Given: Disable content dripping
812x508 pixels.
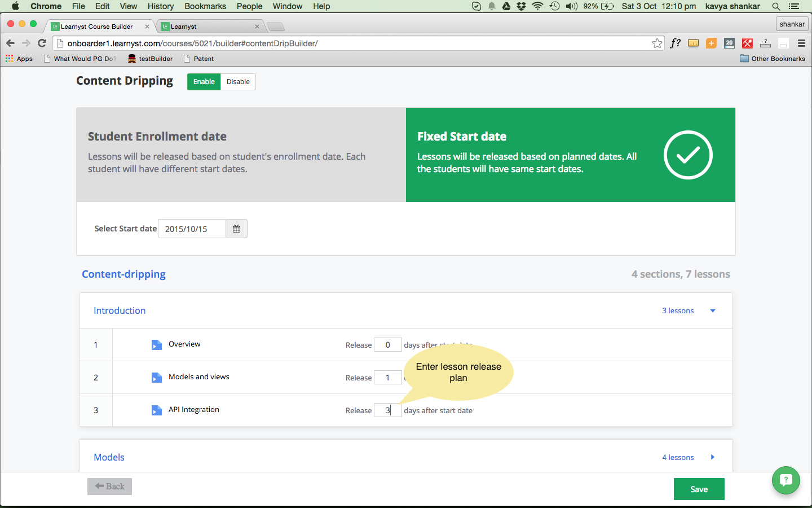Looking at the screenshot, I should 238,82.
